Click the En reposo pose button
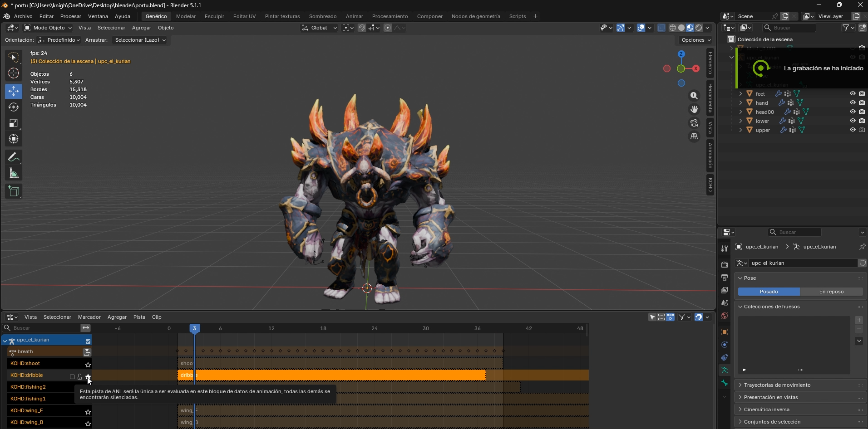868x429 pixels. pos(831,292)
